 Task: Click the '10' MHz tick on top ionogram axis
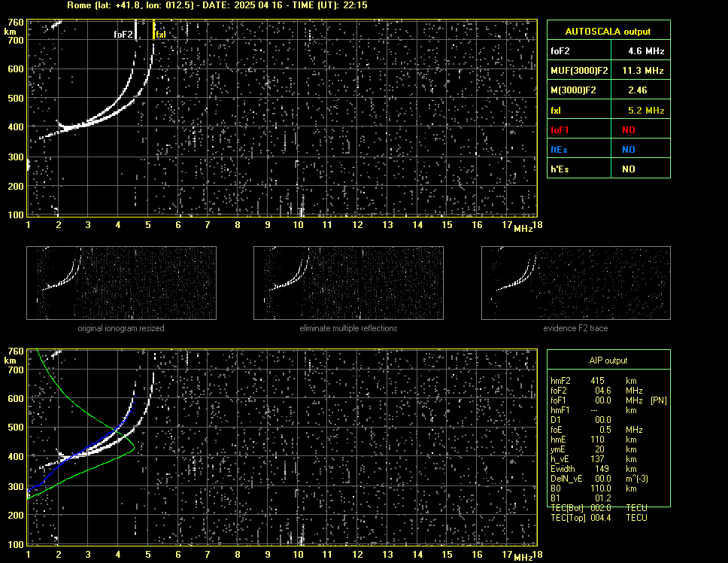coord(298,225)
